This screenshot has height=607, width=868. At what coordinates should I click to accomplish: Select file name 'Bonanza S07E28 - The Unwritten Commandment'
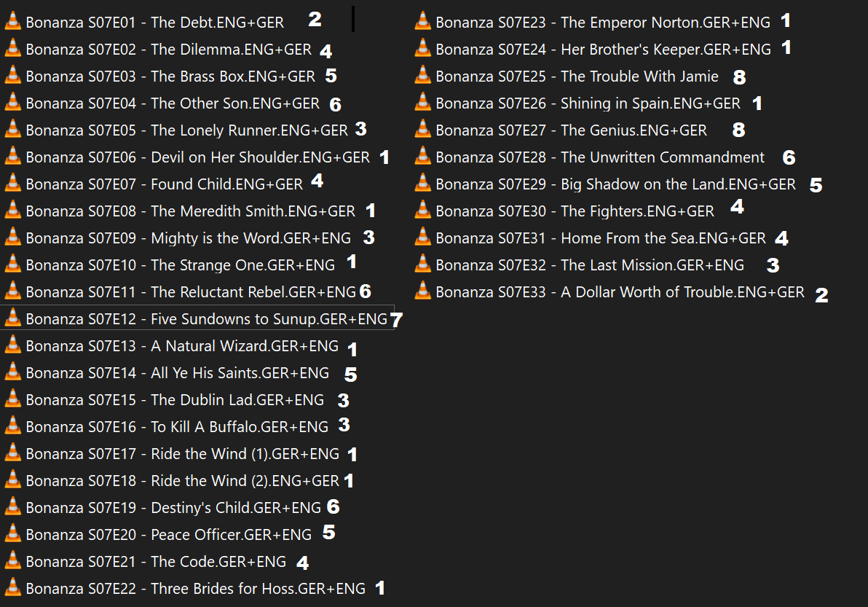tap(601, 157)
